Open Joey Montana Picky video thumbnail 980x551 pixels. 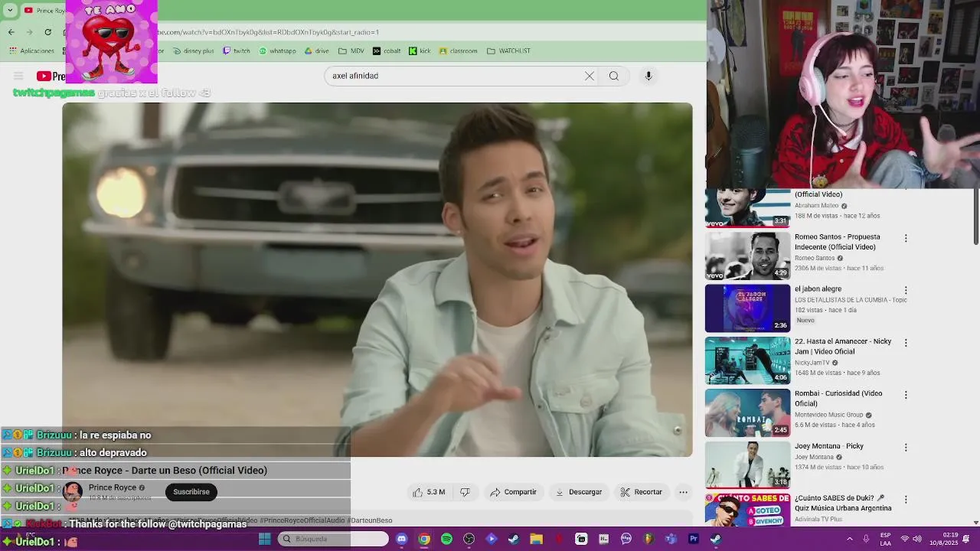(747, 465)
